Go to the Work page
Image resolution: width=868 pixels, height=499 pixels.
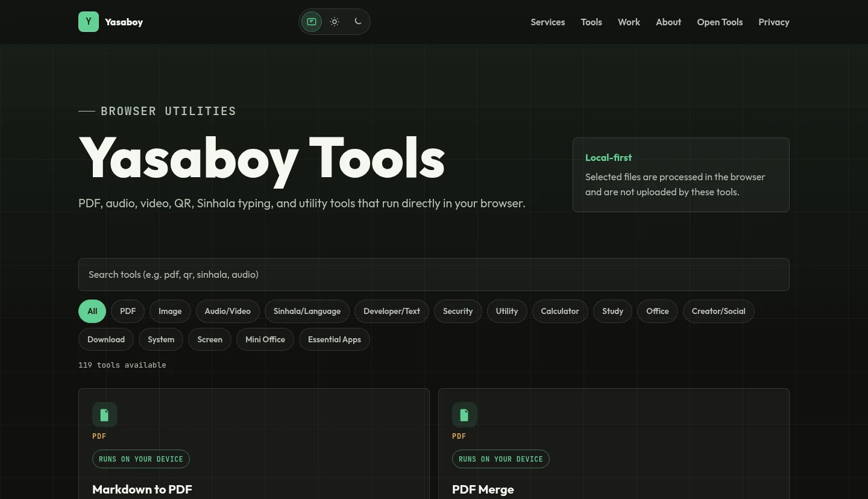pyautogui.click(x=629, y=22)
